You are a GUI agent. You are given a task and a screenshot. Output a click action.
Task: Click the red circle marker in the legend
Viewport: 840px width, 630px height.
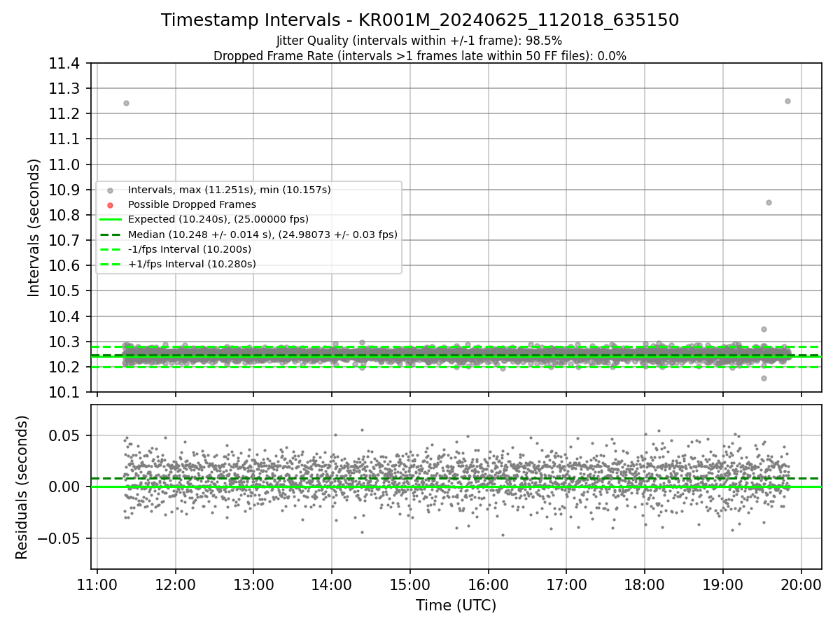click(x=110, y=205)
